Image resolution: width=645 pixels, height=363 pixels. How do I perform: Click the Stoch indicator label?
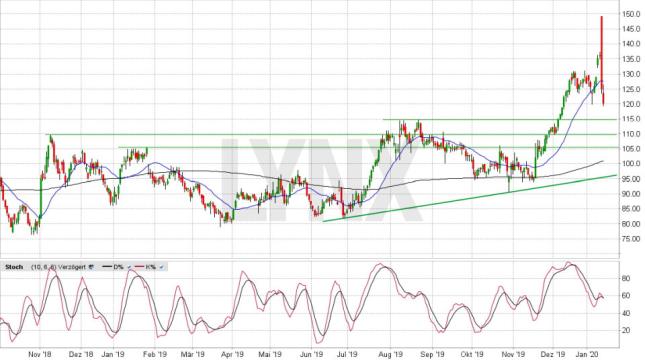click(14, 267)
